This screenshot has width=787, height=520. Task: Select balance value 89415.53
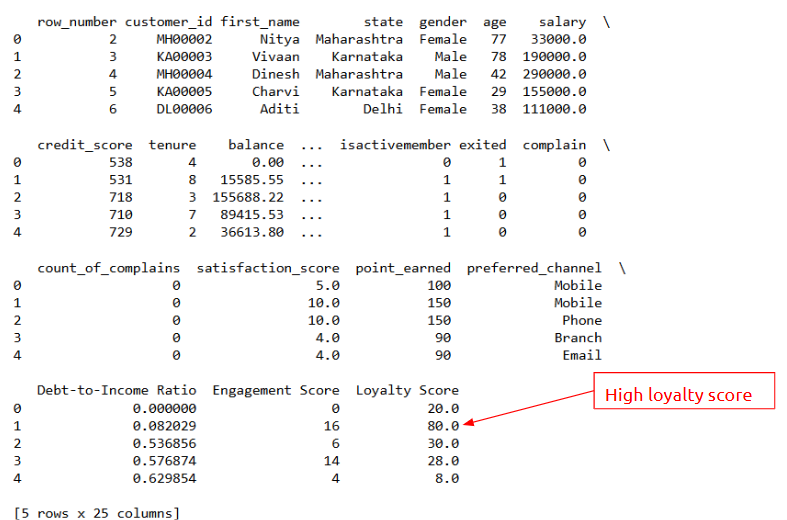point(252,215)
